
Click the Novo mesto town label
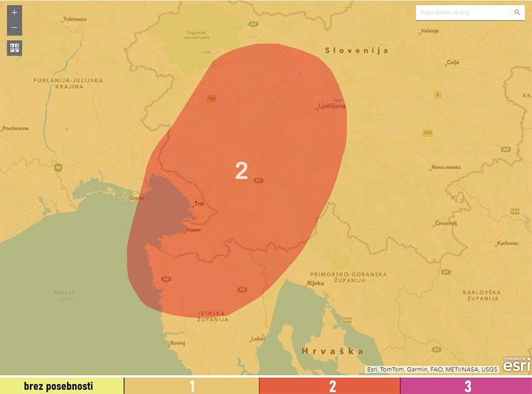coord(446,168)
